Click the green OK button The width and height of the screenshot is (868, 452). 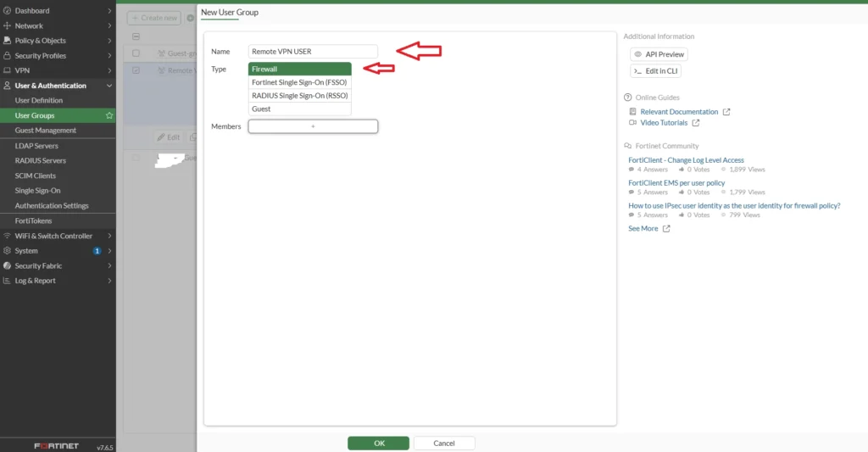click(379, 444)
